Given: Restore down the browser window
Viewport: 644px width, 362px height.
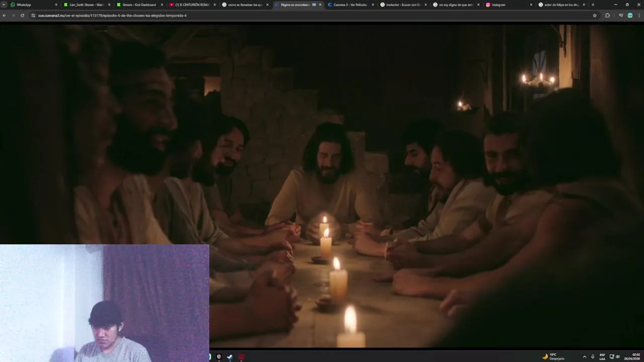Looking at the screenshot, I should click(x=627, y=5).
